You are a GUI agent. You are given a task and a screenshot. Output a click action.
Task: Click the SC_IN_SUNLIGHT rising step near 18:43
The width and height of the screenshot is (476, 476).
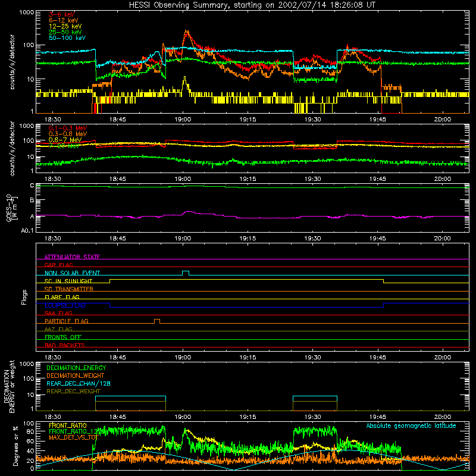[109, 281]
